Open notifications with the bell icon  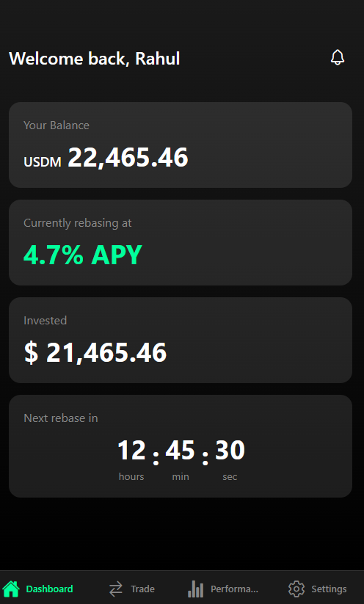click(338, 57)
